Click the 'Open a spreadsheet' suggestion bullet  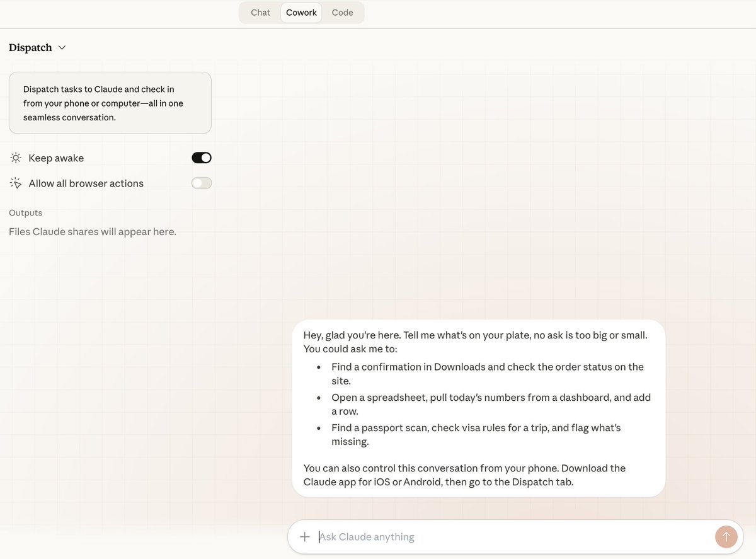(x=491, y=405)
